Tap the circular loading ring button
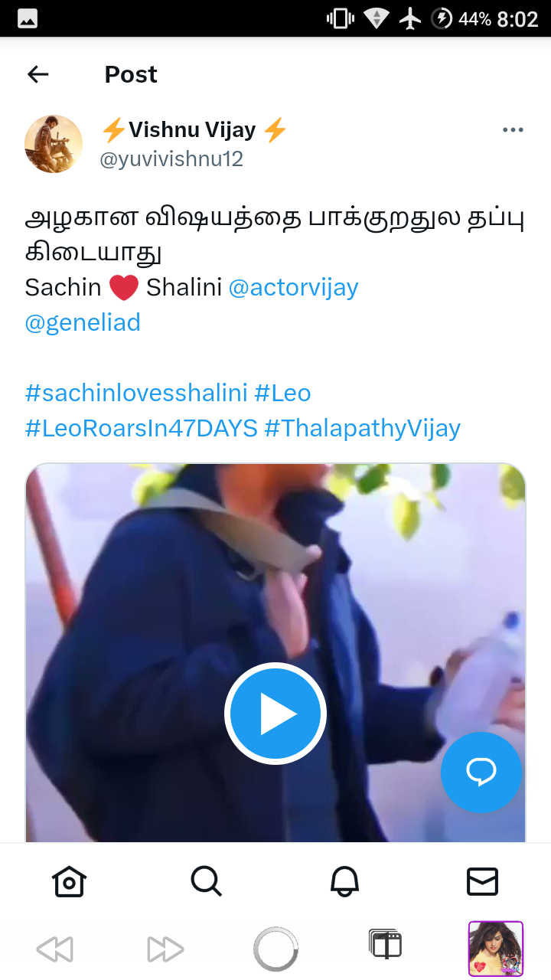 coord(275,949)
